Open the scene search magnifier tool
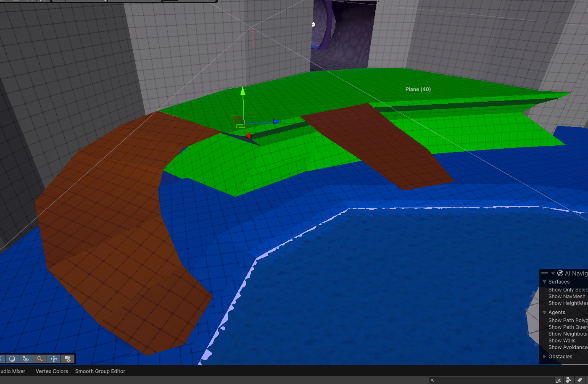The height and width of the screenshot is (384, 588). (40, 359)
